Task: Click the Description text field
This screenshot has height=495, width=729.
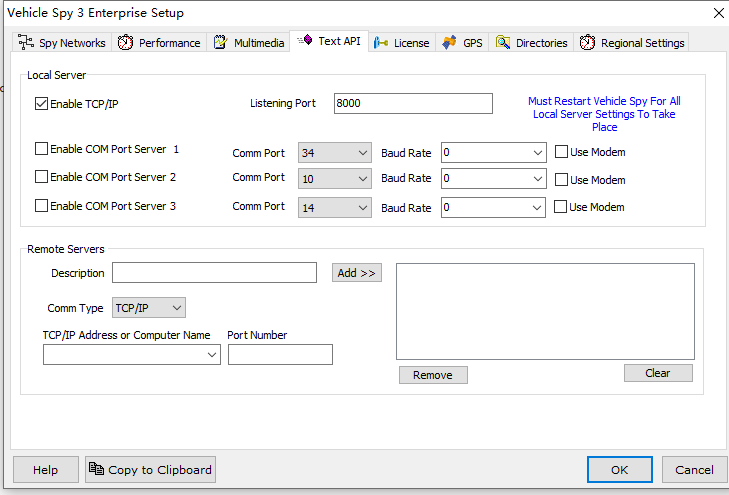Action: click(x=214, y=273)
